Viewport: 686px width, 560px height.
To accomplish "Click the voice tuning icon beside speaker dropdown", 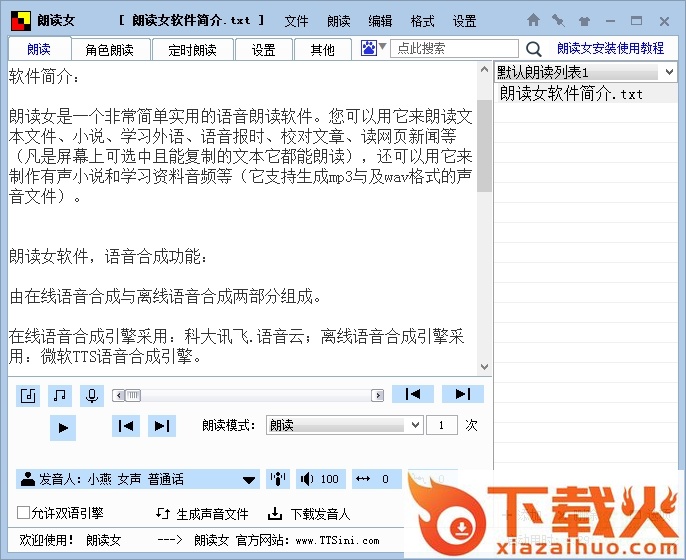I will 278,479.
